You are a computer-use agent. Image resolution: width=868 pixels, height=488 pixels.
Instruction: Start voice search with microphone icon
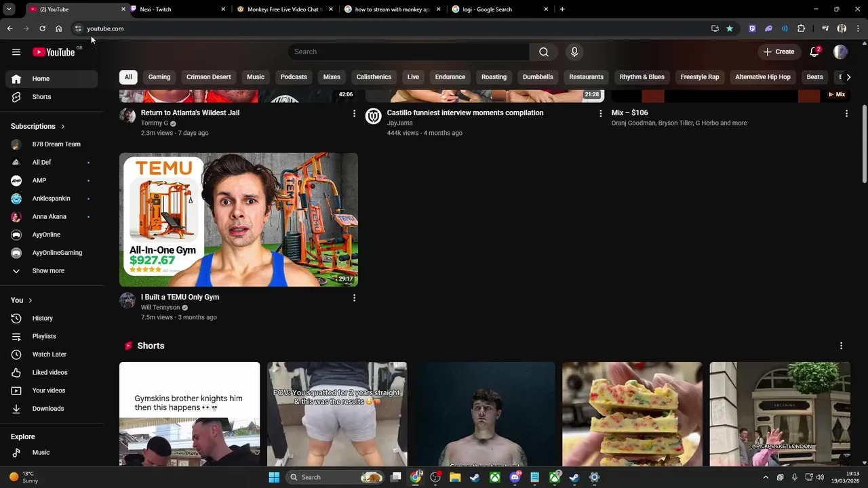point(574,52)
